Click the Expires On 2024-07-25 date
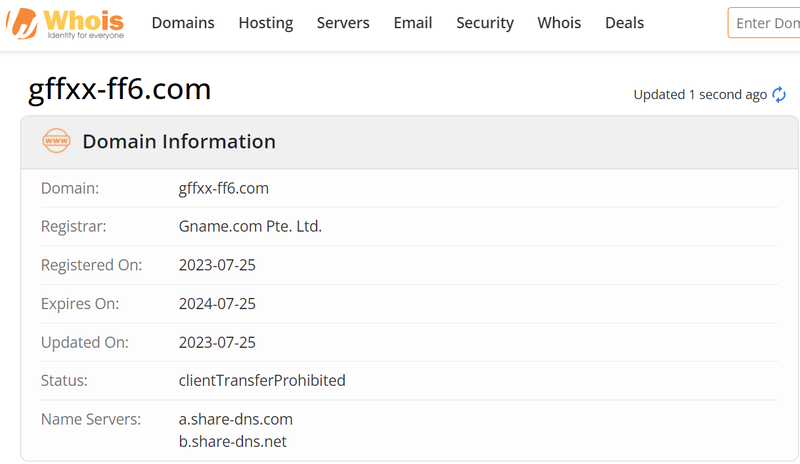Screen dimensions: 800x464 (217, 304)
